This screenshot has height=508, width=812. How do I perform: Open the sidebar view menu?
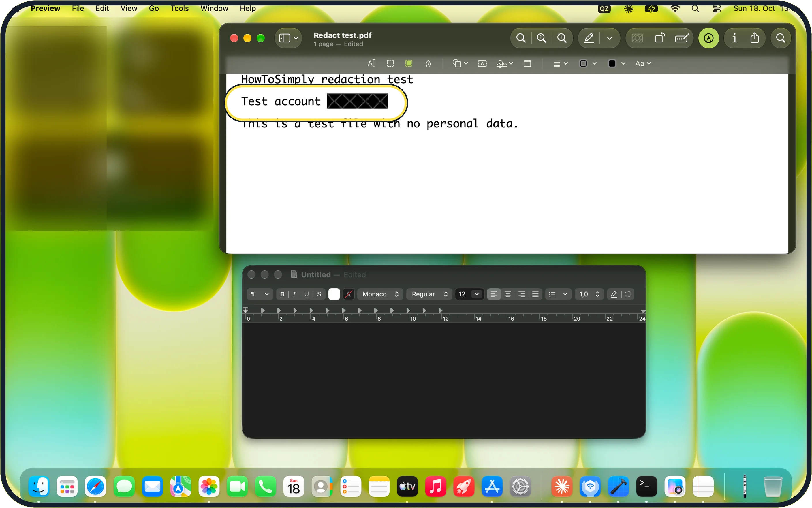coord(288,38)
